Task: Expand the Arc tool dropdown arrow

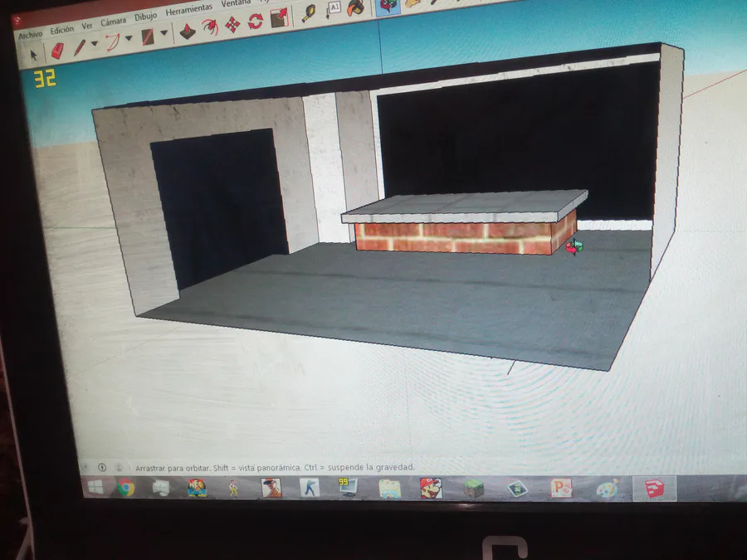Action: pos(129,38)
